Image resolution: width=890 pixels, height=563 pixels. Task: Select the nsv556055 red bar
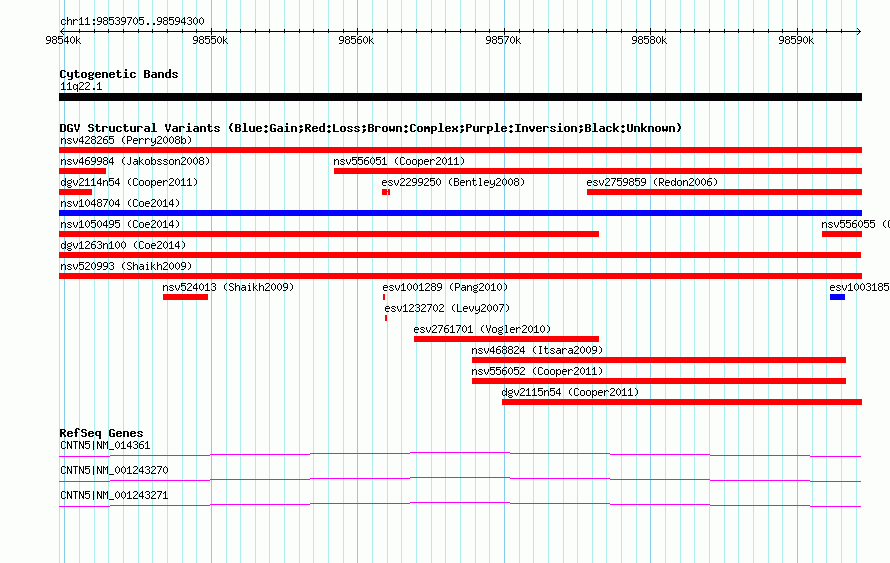(842, 234)
